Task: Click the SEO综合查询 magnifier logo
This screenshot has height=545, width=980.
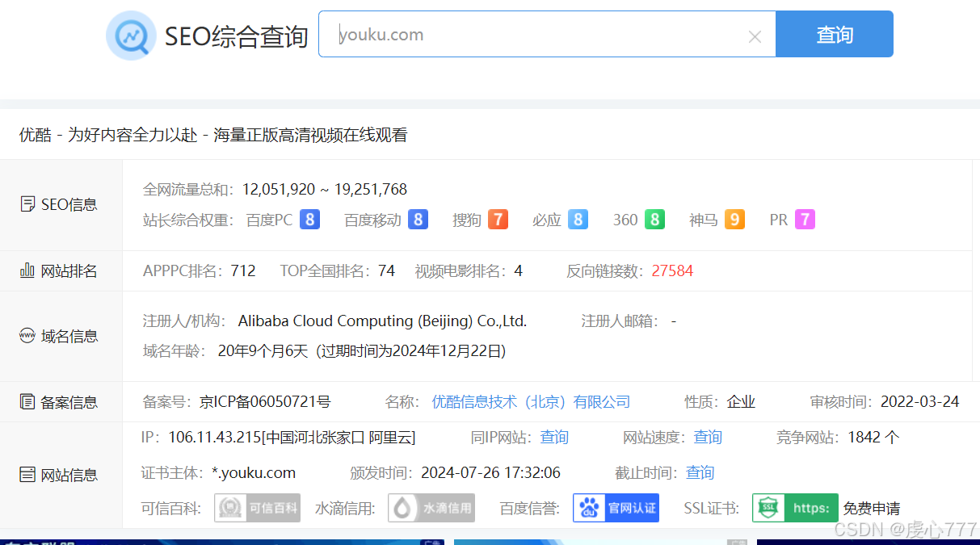Action: [x=131, y=36]
